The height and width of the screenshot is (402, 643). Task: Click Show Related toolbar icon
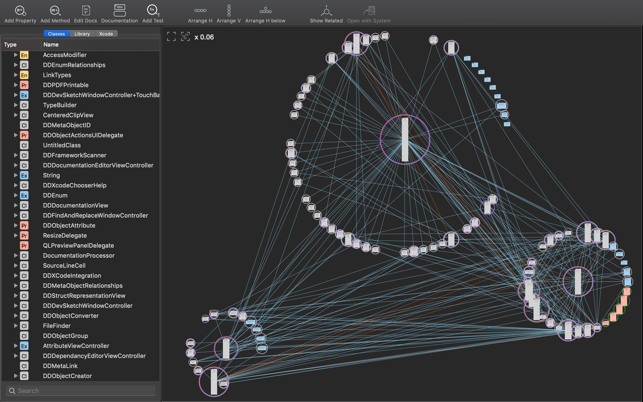326,11
